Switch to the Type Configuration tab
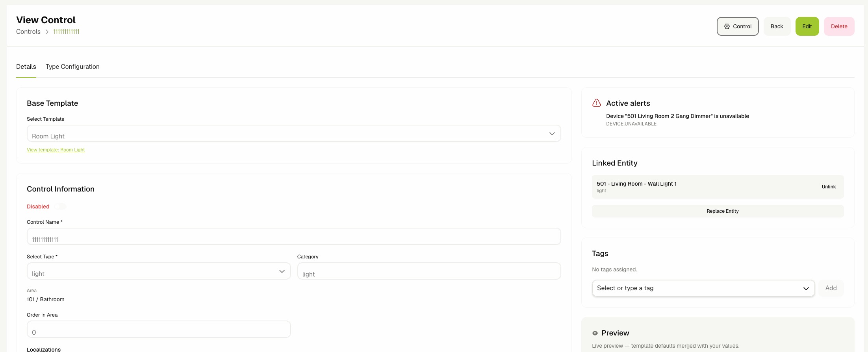Image resolution: width=868 pixels, height=352 pixels. pyautogui.click(x=72, y=67)
